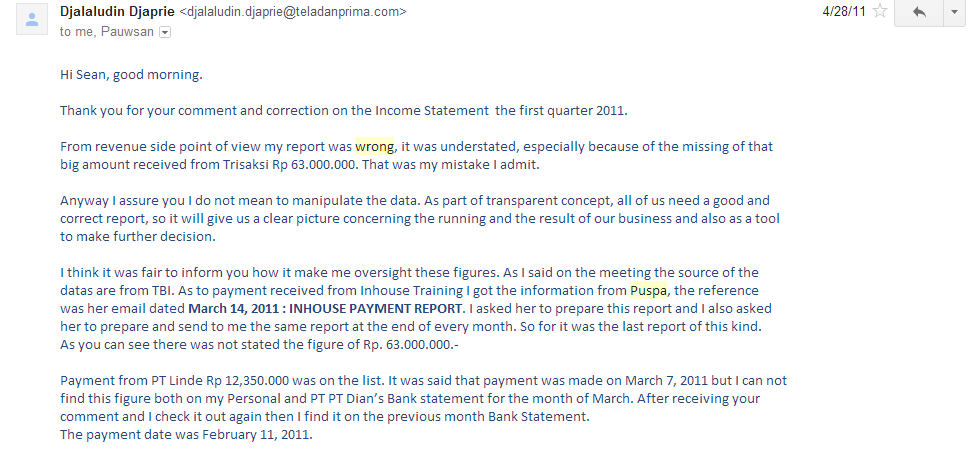Open the More options dropdown beside Reply

pyautogui.click(x=954, y=12)
